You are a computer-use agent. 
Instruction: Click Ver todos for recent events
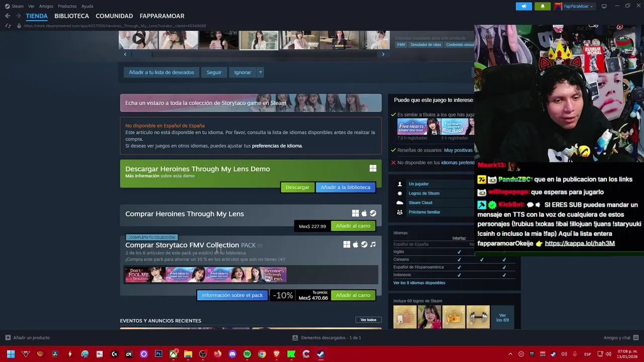(x=368, y=320)
